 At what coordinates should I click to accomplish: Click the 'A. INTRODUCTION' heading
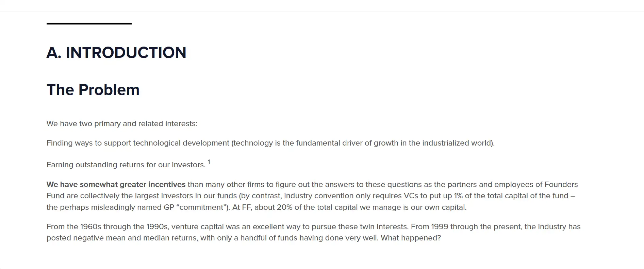pos(116,53)
